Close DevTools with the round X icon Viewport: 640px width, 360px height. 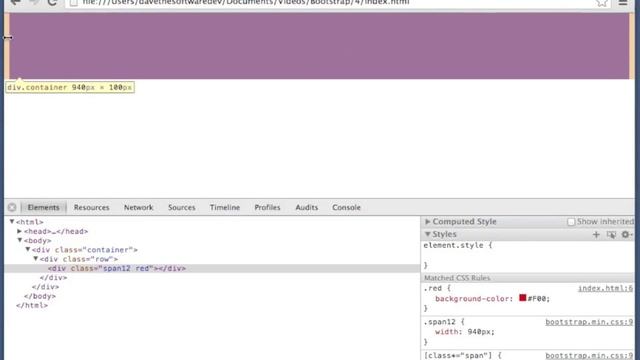coord(12,207)
